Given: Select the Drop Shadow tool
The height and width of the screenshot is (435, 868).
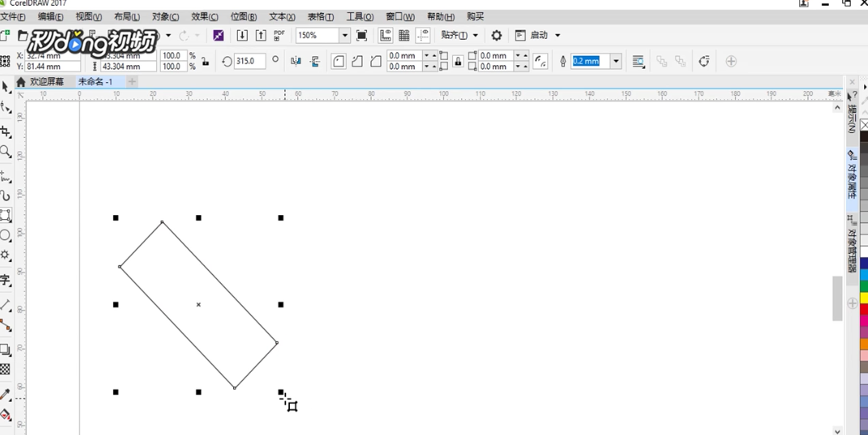Looking at the screenshot, I should pyautogui.click(x=6, y=349).
